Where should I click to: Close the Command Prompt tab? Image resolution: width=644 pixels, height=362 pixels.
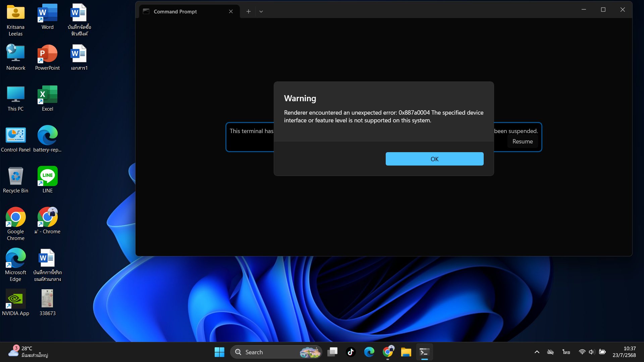(x=231, y=11)
